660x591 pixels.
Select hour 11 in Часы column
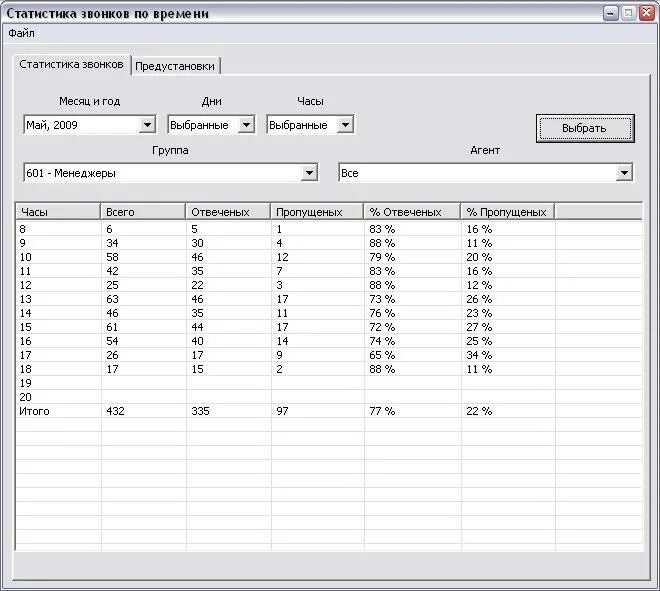[25, 271]
